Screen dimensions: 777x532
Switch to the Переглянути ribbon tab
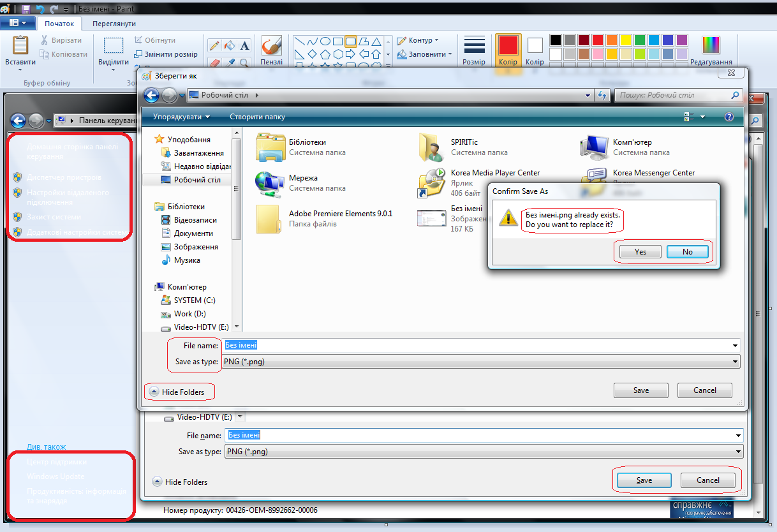coord(114,24)
